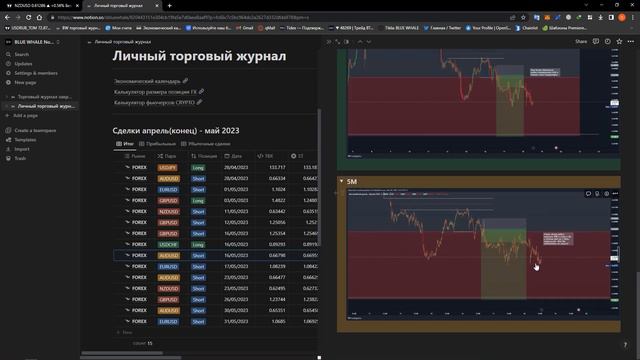Click date 01/05/2023 cell
Image resolution: width=640 pixels, height=360 pixels.
pyautogui.click(x=236, y=189)
